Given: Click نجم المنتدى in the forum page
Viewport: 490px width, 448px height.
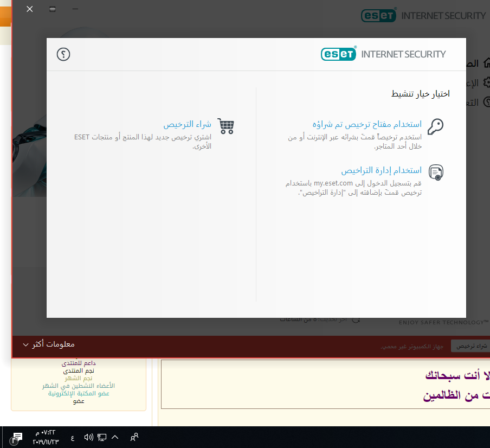Looking at the screenshot, I should (79, 371).
